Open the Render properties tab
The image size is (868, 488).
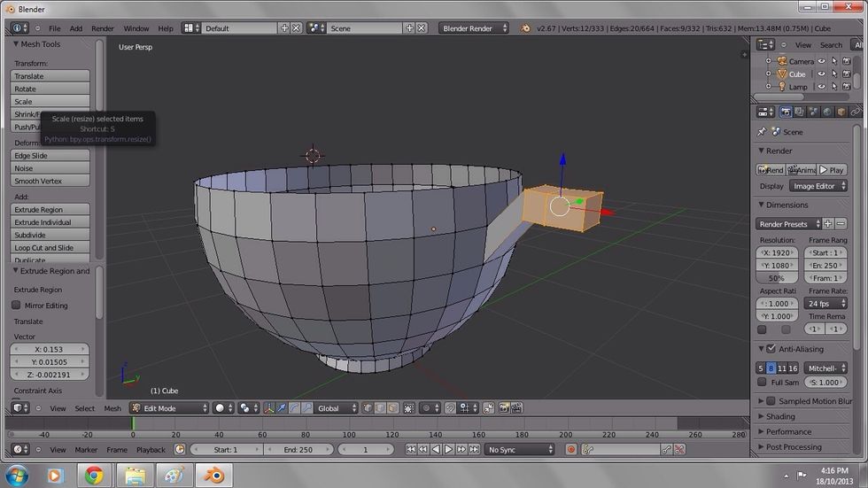(786, 112)
